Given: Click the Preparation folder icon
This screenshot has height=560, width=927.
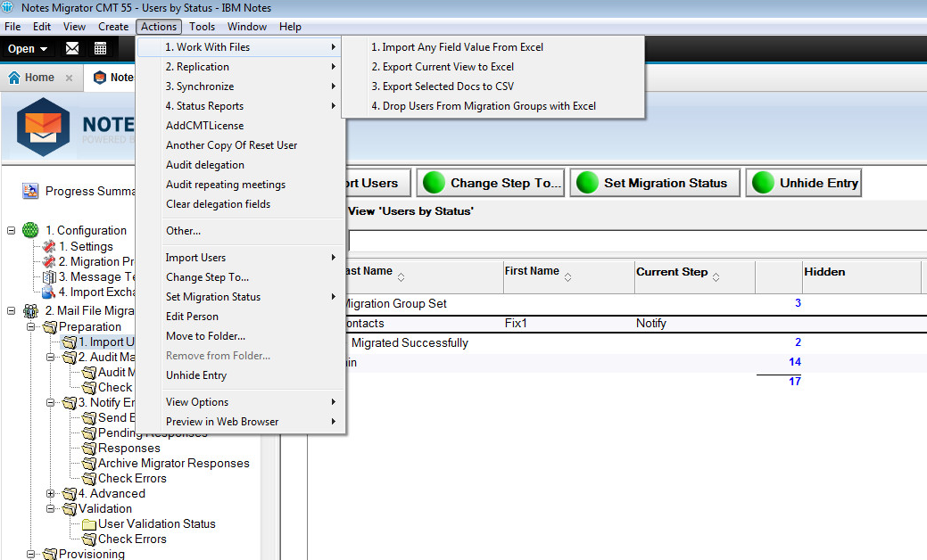Looking at the screenshot, I should point(50,326).
